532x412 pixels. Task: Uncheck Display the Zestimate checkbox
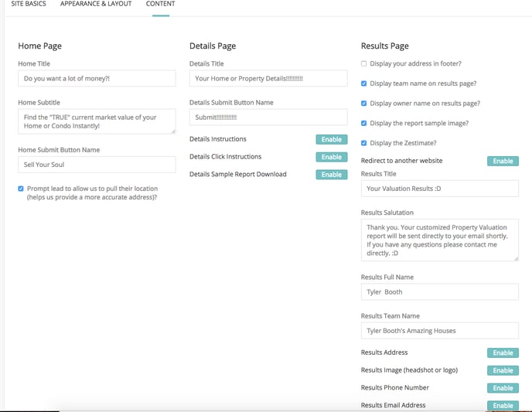[x=363, y=143]
